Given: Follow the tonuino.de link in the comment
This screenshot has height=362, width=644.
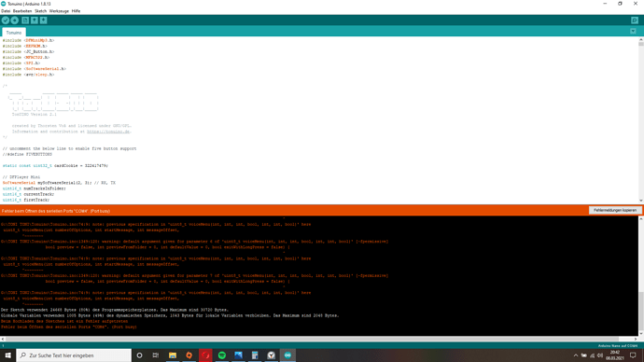Looking at the screenshot, I should click(x=108, y=132).
